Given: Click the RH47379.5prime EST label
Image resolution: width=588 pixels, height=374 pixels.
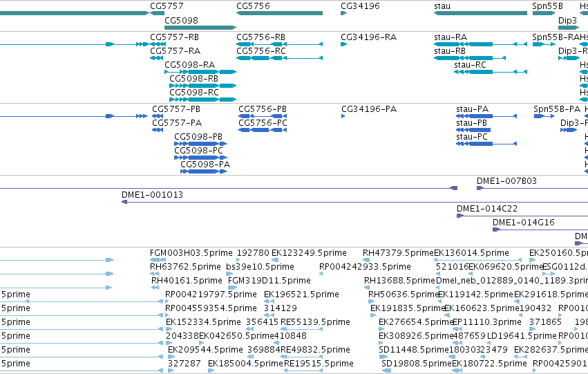Looking at the screenshot, I should pos(398,253).
